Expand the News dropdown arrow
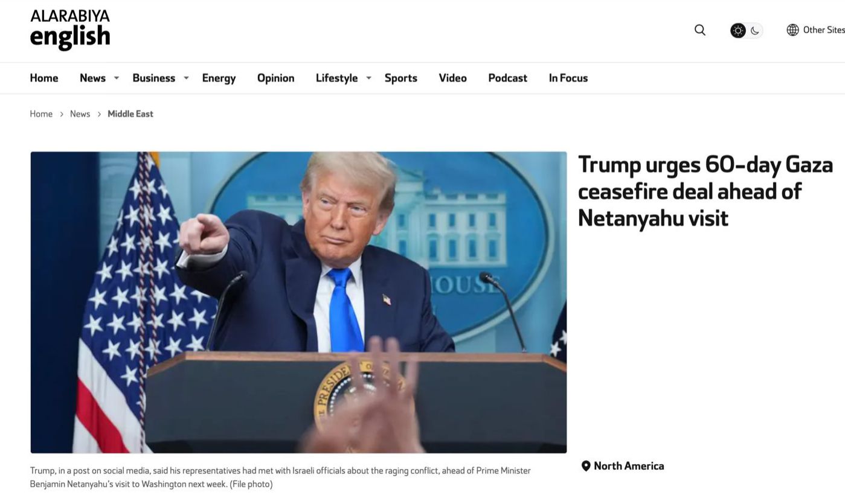 pos(117,78)
